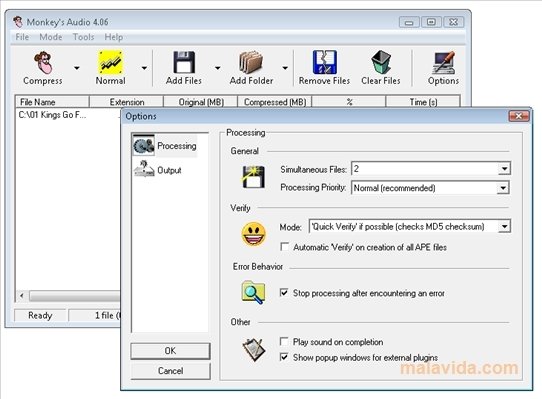Expand the Compress button dropdown arrow
Viewport: 542px width, 399px height.
pyautogui.click(x=77, y=68)
